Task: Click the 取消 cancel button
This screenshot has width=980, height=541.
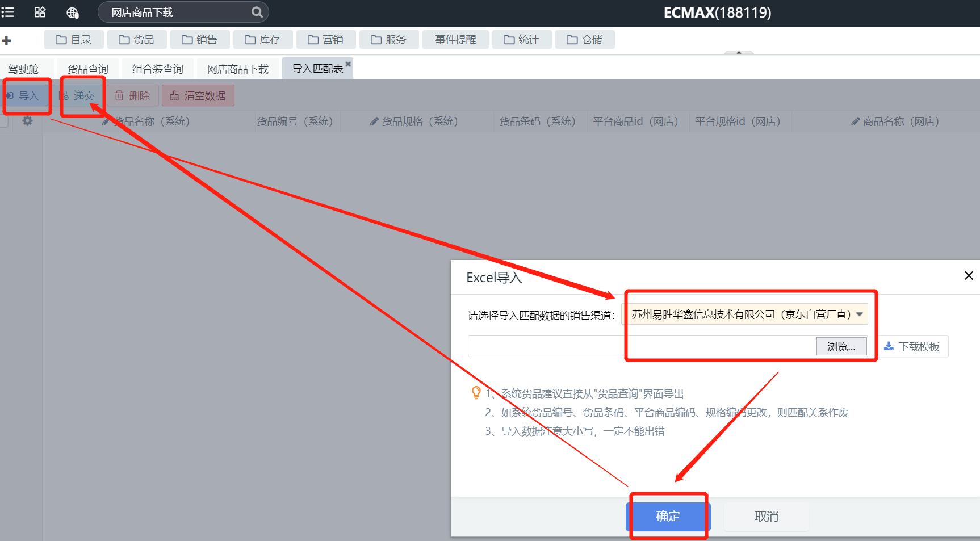Action: [767, 516]
